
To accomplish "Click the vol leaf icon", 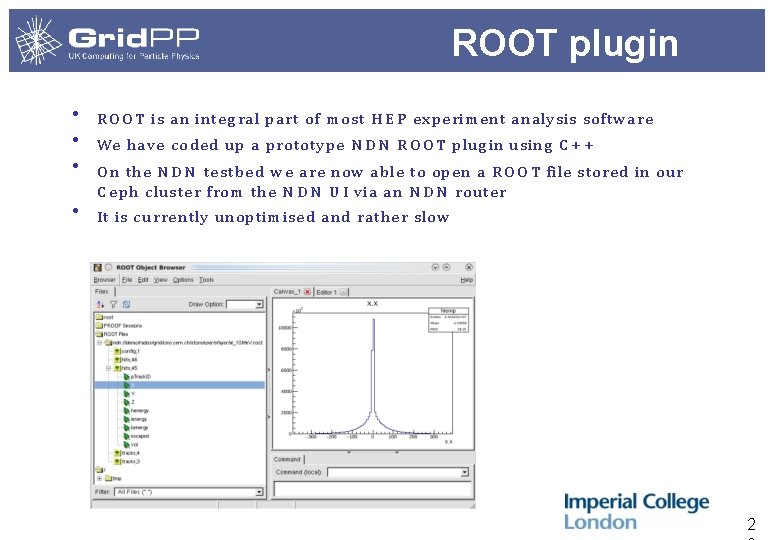I will tap(126, 445).
